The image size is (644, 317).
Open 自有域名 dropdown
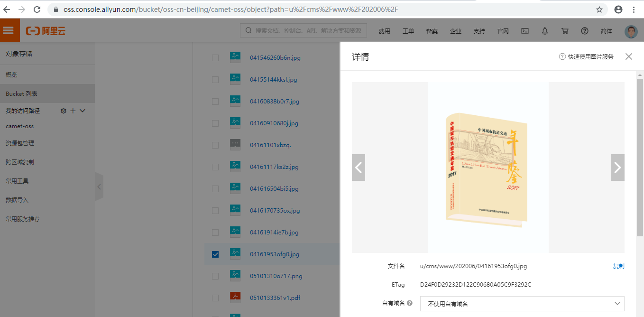click(522, 304)
